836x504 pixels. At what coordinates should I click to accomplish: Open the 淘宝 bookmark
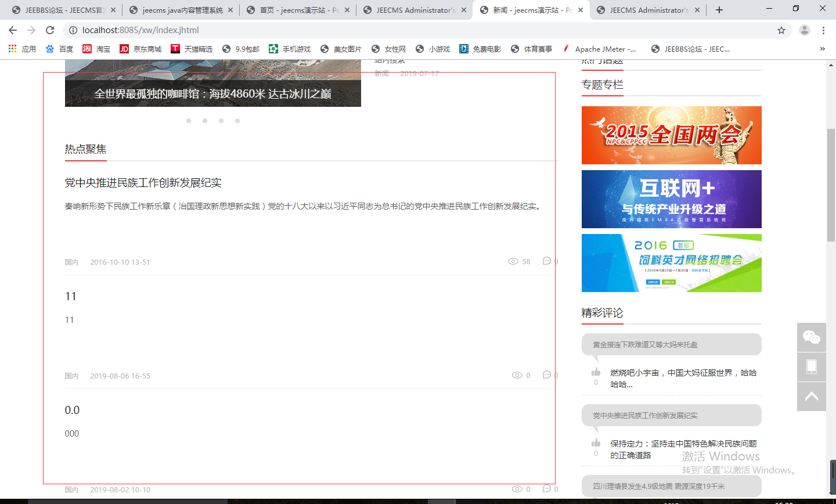click(x=96, y=49)
